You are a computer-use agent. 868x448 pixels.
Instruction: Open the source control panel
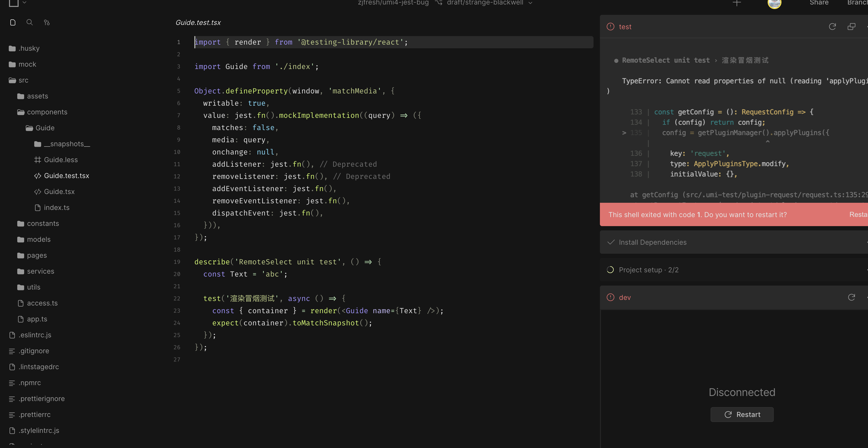(x=46, y=22)
